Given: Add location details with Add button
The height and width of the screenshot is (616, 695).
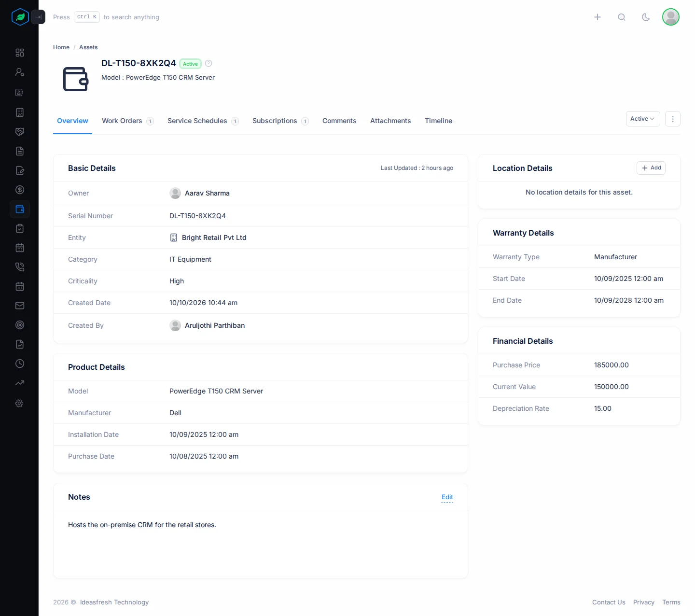Looking at the screenshot, I should [651, 168].
